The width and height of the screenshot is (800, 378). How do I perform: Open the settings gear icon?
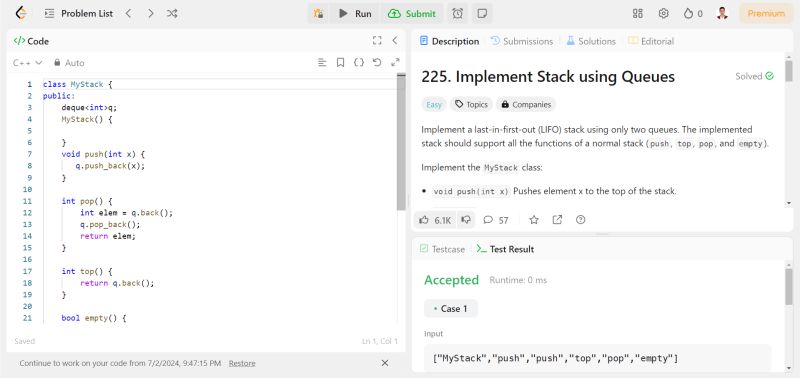pyautogui.click(x=663, y=14)
